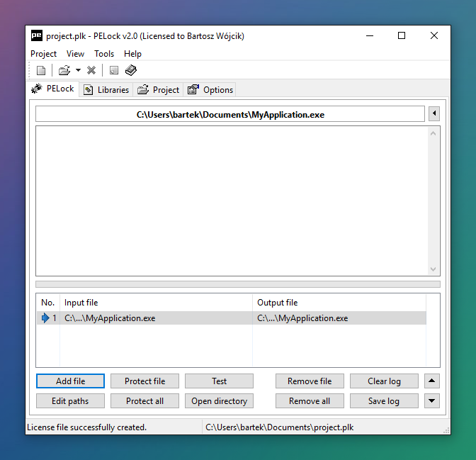This screenshot has width=476, height=460.
Task: Switch to the PELock tab
Action: pyautogui.click(x=53, y=89)
